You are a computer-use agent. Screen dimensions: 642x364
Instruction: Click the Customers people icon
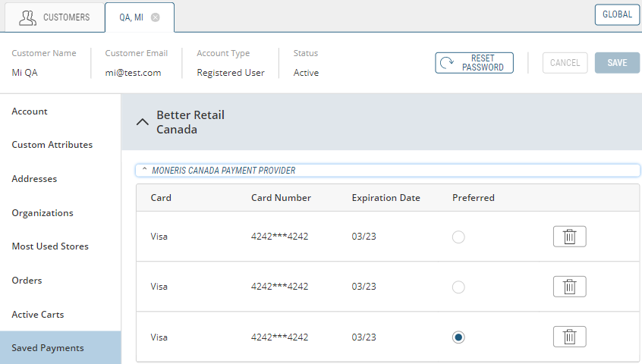(28, 17)
